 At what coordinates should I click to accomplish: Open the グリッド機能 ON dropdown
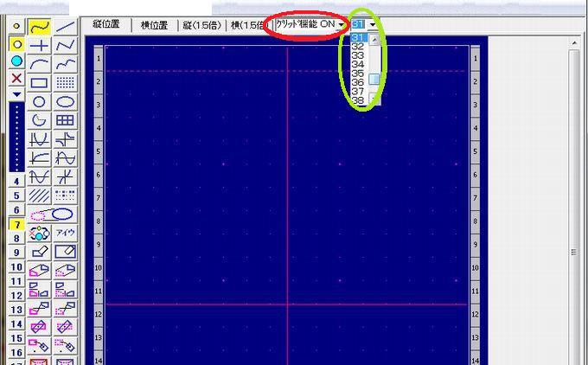point(306,25)
